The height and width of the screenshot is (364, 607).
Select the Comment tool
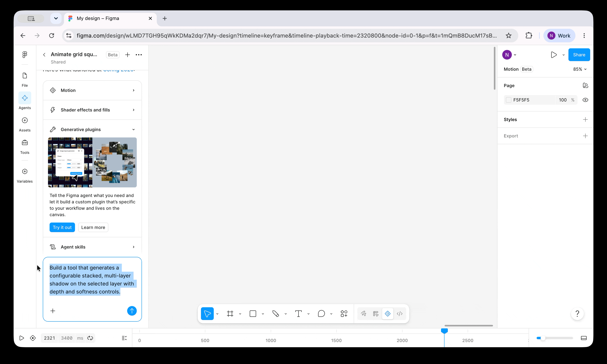click(321, 313)
